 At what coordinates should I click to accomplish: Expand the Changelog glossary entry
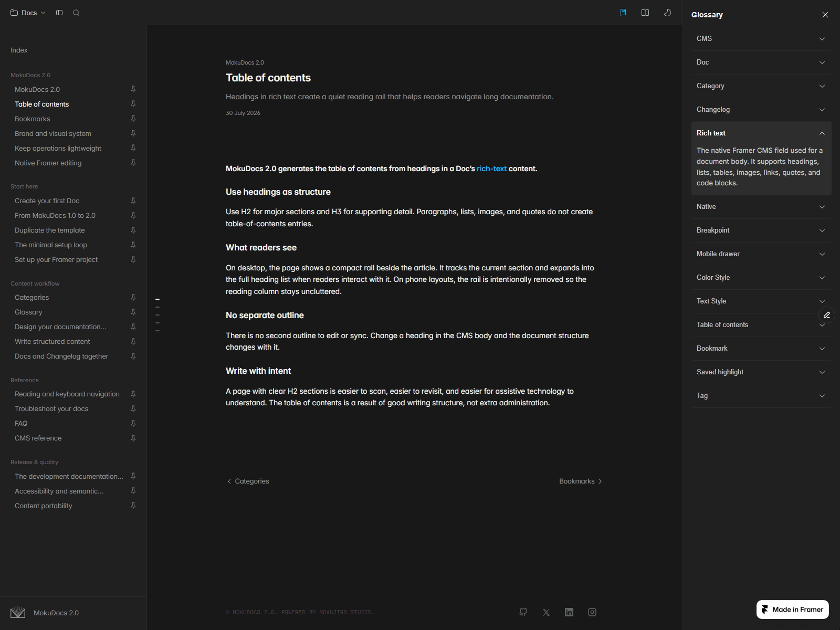coord(761,110)
